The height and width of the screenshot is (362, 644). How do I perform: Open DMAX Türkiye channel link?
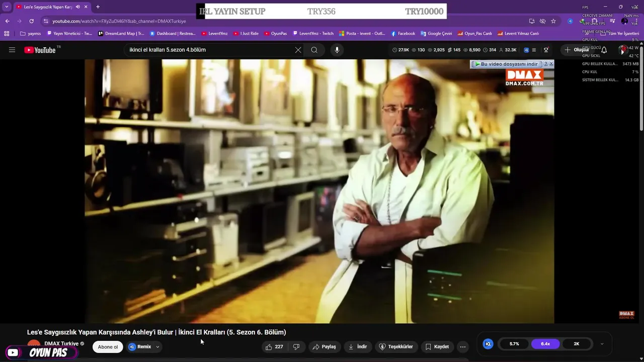61,343
